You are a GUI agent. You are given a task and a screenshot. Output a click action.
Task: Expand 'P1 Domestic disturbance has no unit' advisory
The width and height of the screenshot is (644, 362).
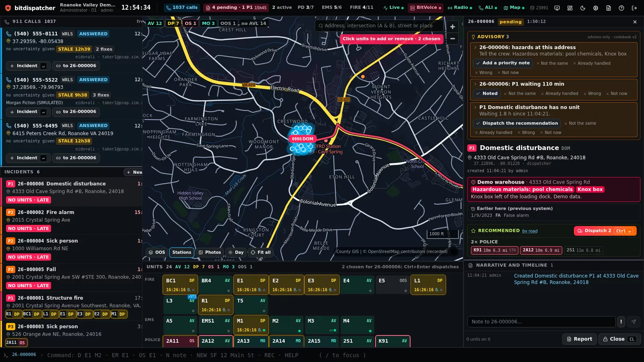(x=475, y=107)
